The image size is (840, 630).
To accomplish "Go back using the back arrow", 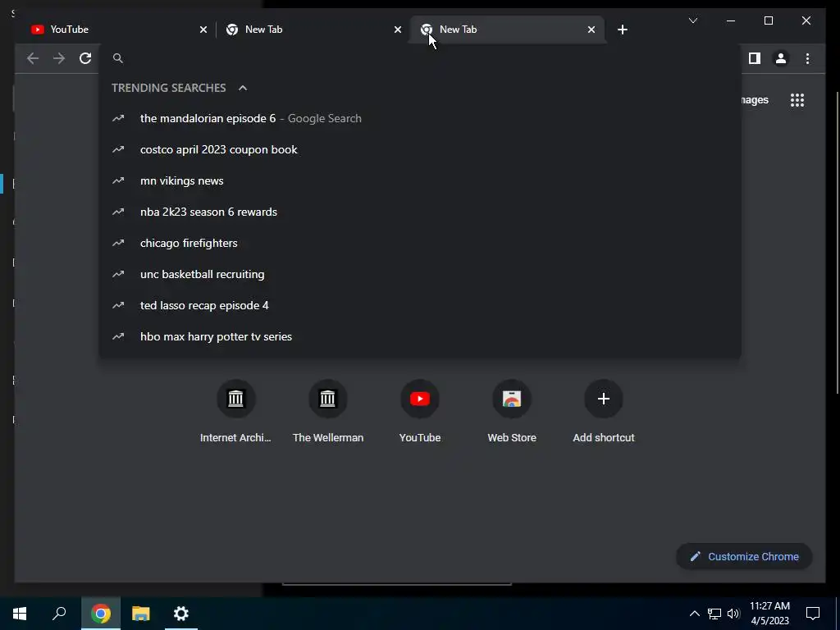I will 33,58.
